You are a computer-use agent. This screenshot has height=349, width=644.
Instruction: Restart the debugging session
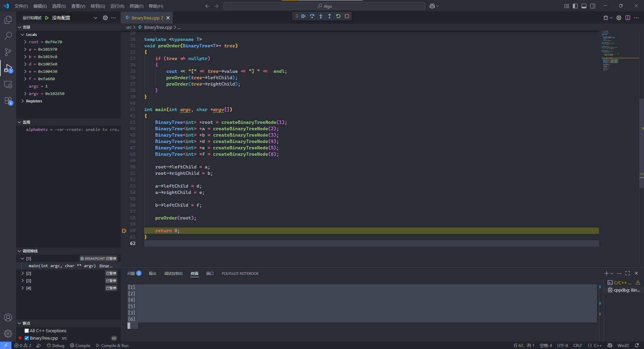click(x=338, y=16)
